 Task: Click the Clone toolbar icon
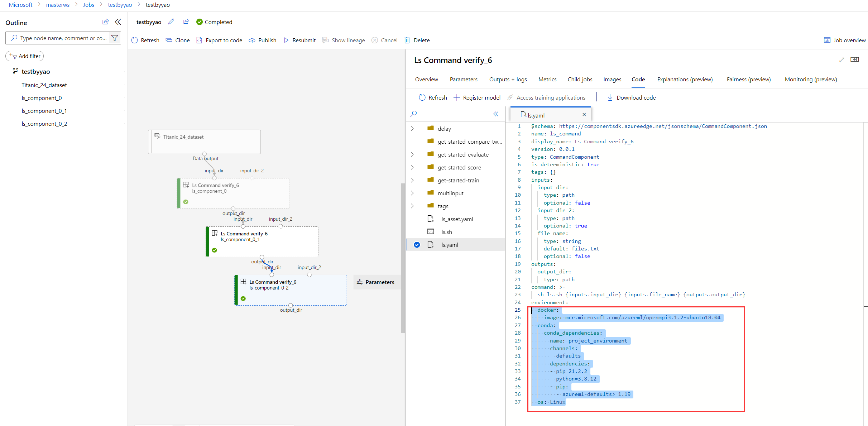[x=169, y=40]
